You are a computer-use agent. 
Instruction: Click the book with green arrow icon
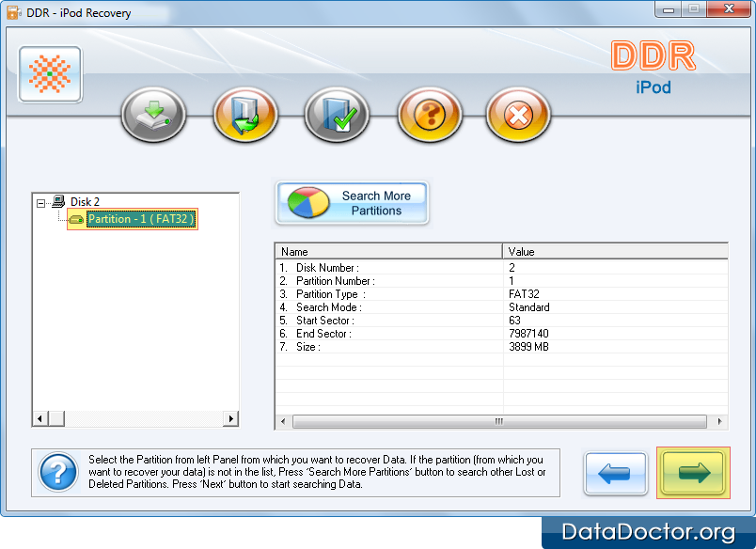pyautogui.click(x=245, y=115)
